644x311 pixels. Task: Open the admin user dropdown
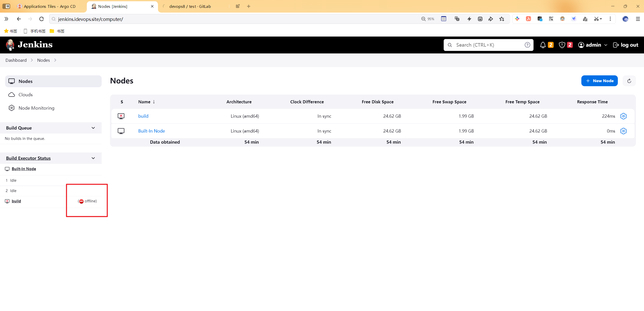[x=593, y=45]
